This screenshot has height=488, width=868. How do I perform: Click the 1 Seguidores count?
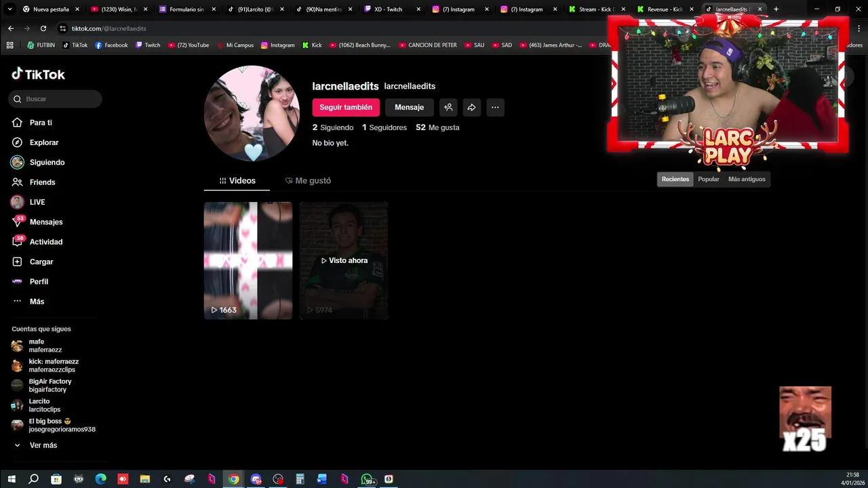(384, 127)
